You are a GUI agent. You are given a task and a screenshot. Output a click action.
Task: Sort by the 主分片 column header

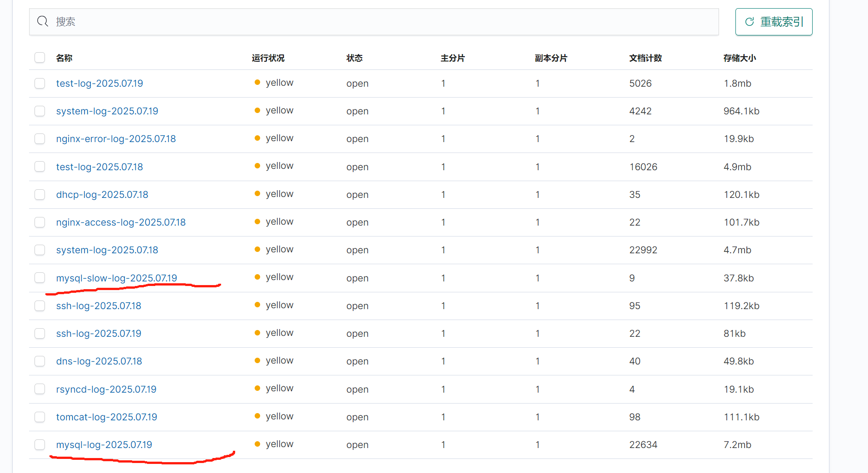click(x=453, y=58)
